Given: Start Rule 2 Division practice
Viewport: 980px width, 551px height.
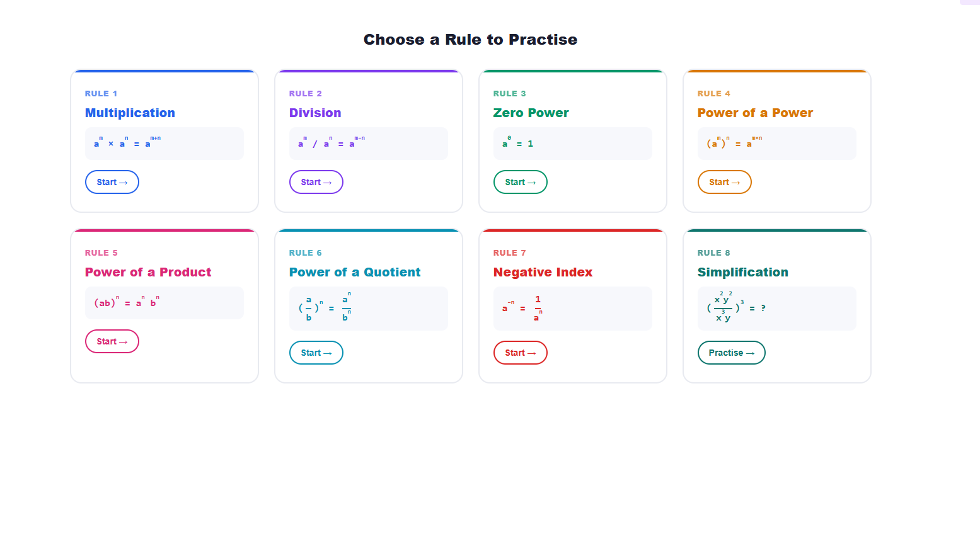Looking at the screenshot, I should coord(316,182).
